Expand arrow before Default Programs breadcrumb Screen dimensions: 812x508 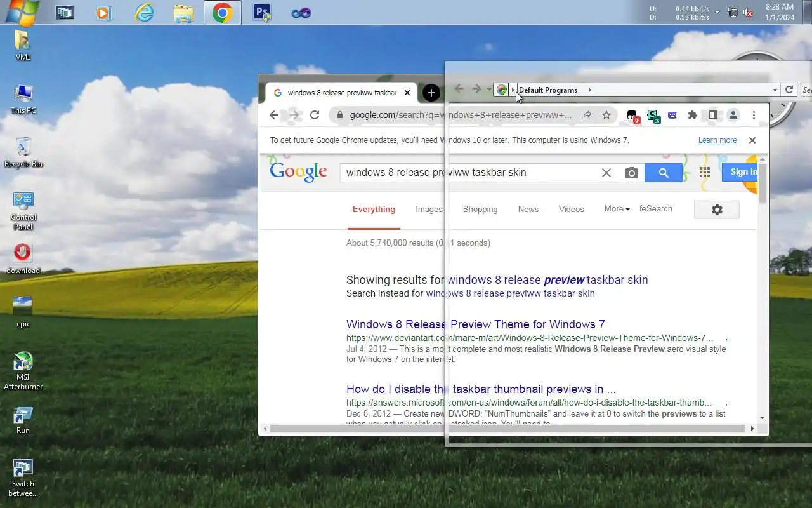(x=513, y=90)
